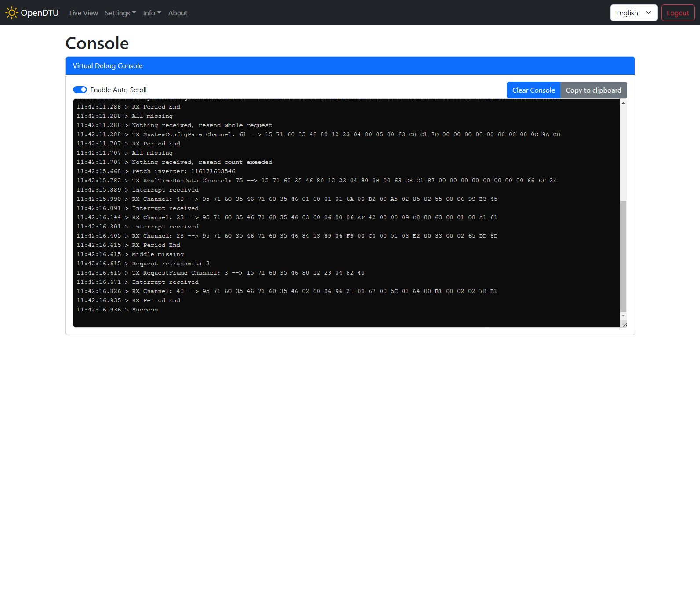Open the English language selector
This screenshot has height=597, width=700.
point(633,13)
